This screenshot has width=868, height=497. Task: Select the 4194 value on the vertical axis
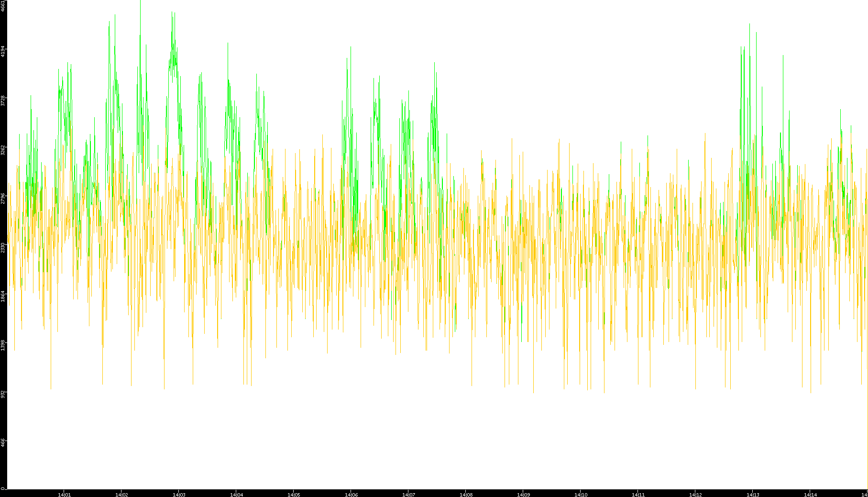coord(3,52)
